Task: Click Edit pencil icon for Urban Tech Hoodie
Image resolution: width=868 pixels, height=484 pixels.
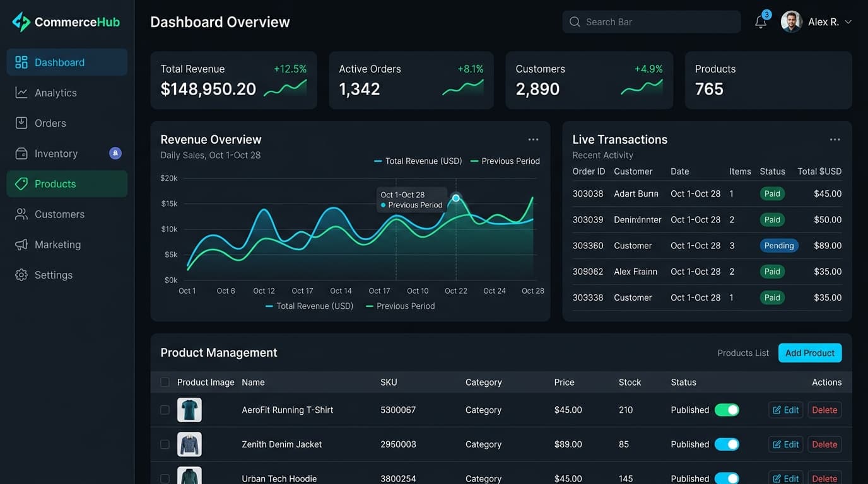Action: point(777,478)
